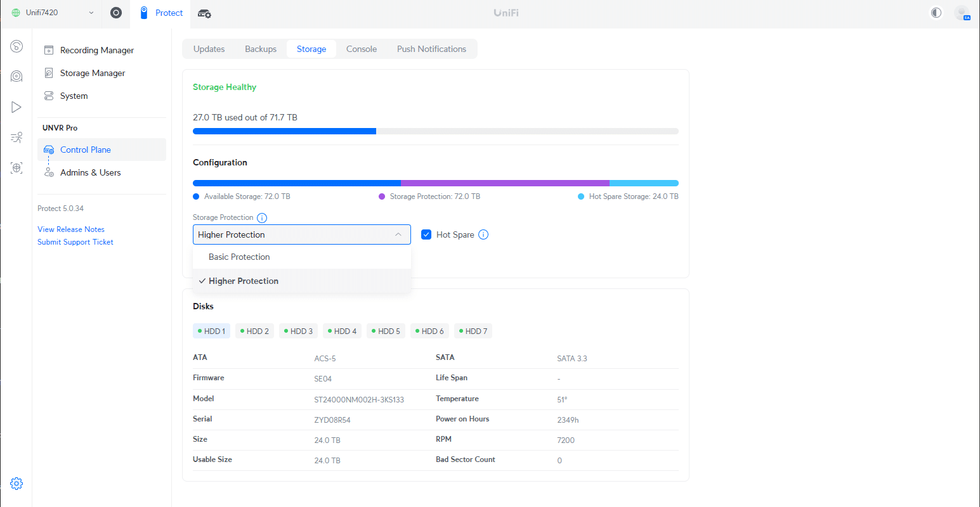Show Storage Protection info tooltip icon

click(262, 217)
